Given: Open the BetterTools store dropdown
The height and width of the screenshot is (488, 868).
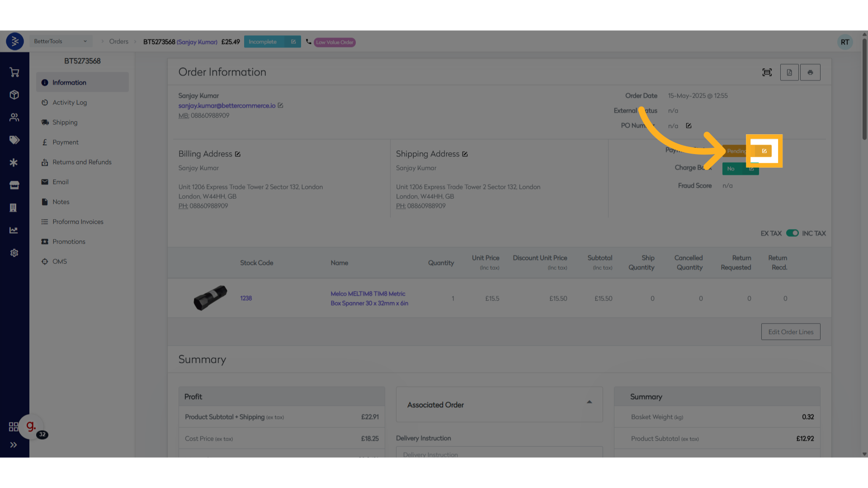Looking at the screenshot, I should tap(60, 41).
